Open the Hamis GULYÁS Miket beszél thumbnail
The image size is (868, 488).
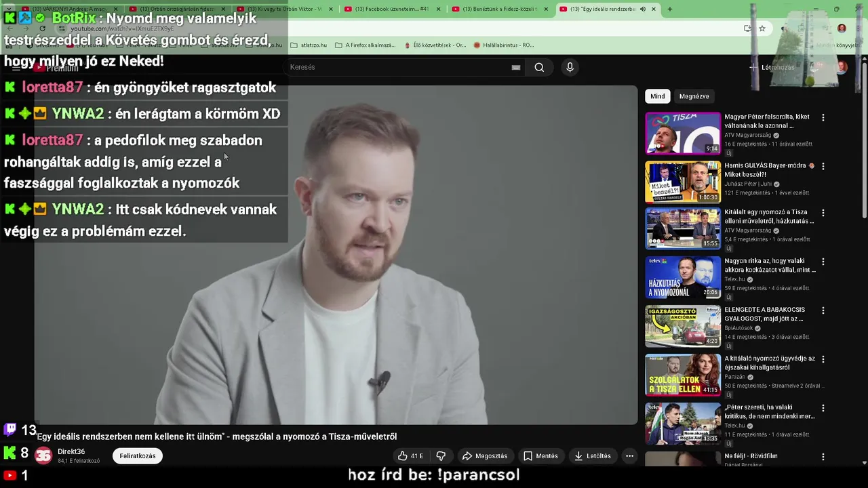tap(683, 182)
